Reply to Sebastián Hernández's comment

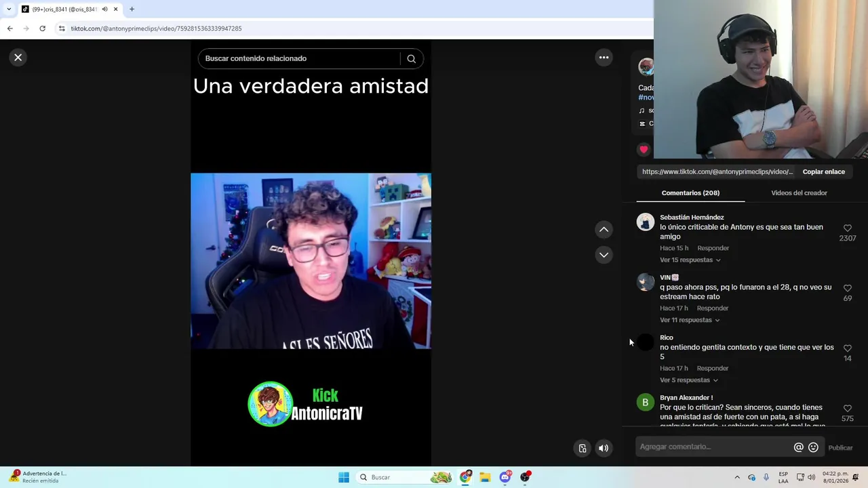[x=713, y=248]
